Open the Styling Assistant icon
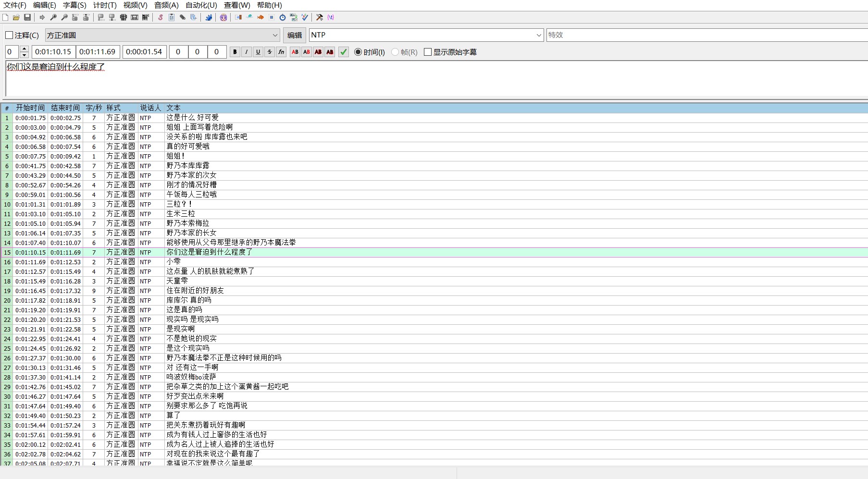 click(x=249, y=17)
